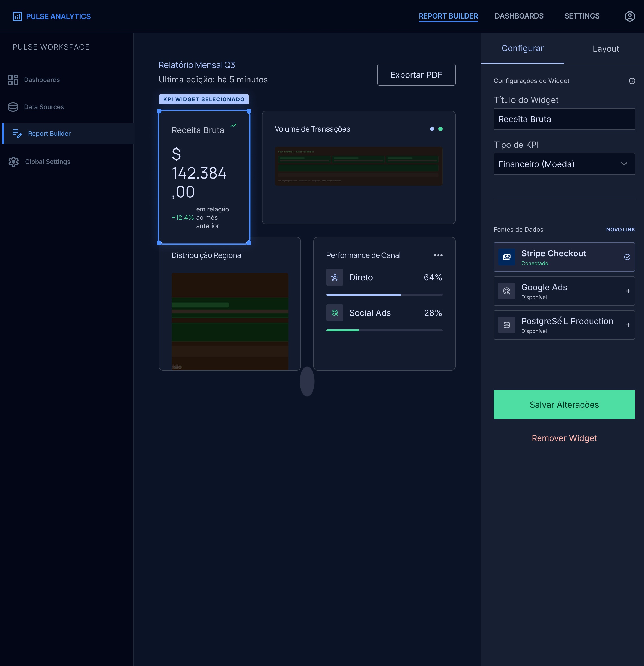Click the Data Sources database icon

13,107
